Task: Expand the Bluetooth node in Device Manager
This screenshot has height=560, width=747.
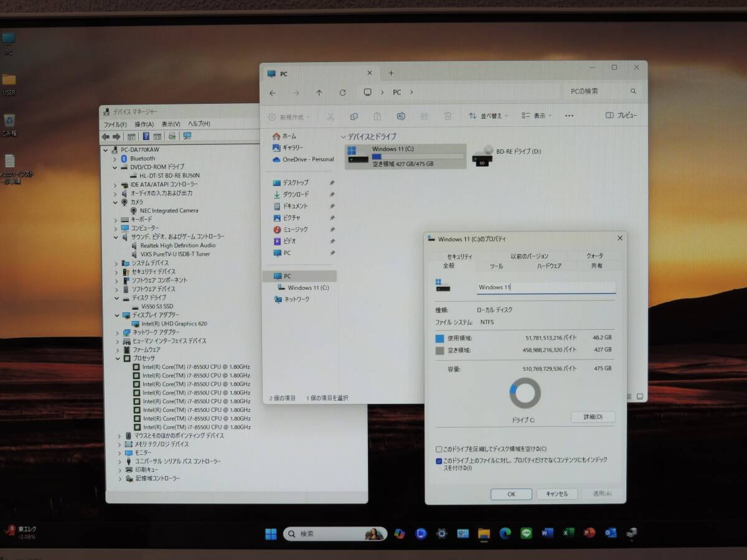Action: pyautogui.click(x=116, y=159)
